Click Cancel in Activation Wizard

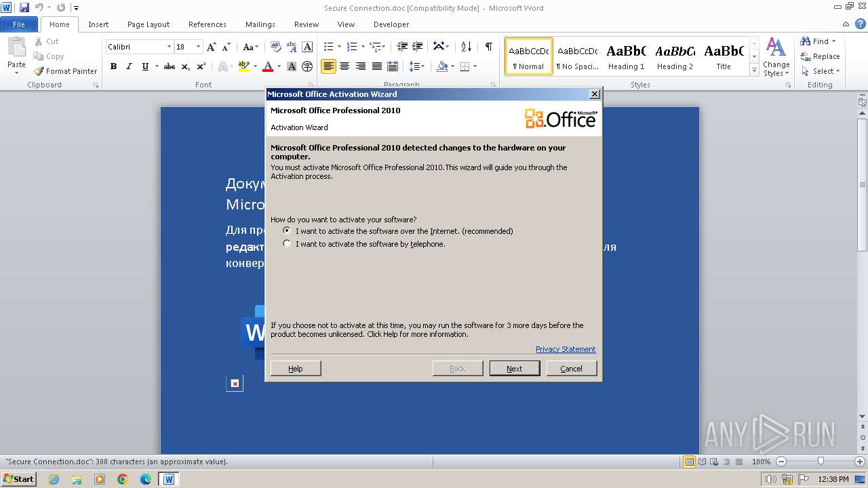click(x=572, y=368)
